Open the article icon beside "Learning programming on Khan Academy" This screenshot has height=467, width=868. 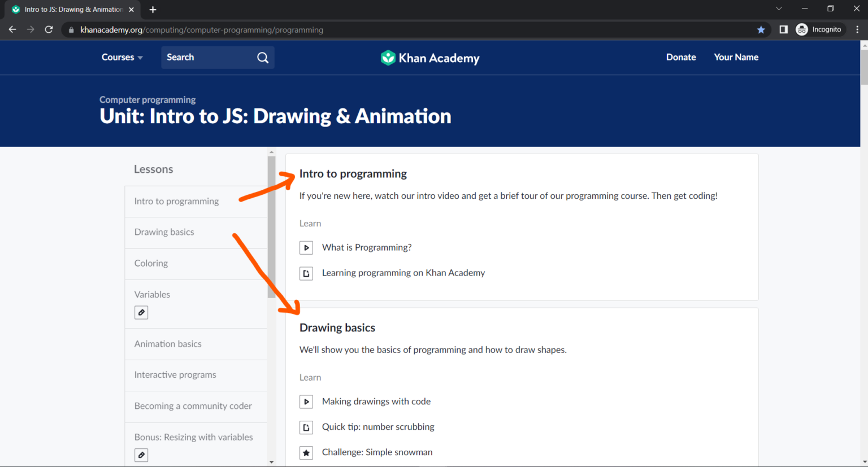click(306, 273)
